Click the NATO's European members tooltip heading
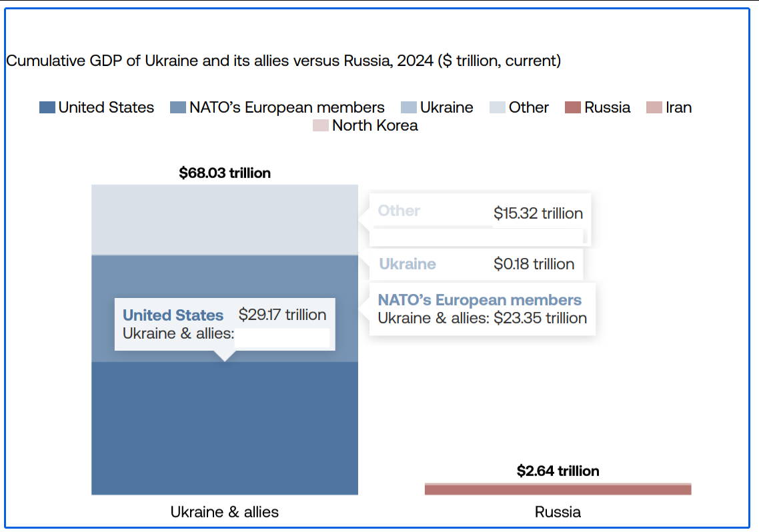 pyautogui.click(x=480, y=300)
